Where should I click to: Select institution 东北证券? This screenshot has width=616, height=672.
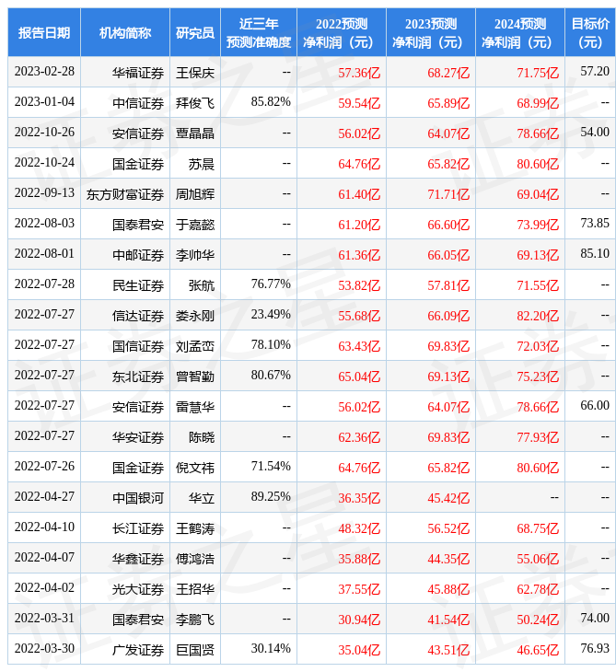(x=138, y=377)
